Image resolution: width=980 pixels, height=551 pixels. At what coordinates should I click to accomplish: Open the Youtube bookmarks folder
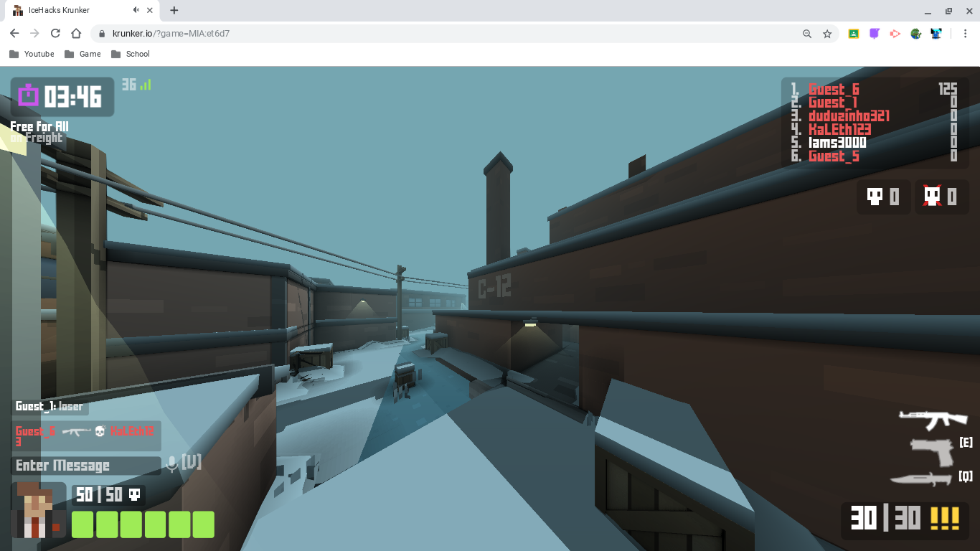[32, 54]
